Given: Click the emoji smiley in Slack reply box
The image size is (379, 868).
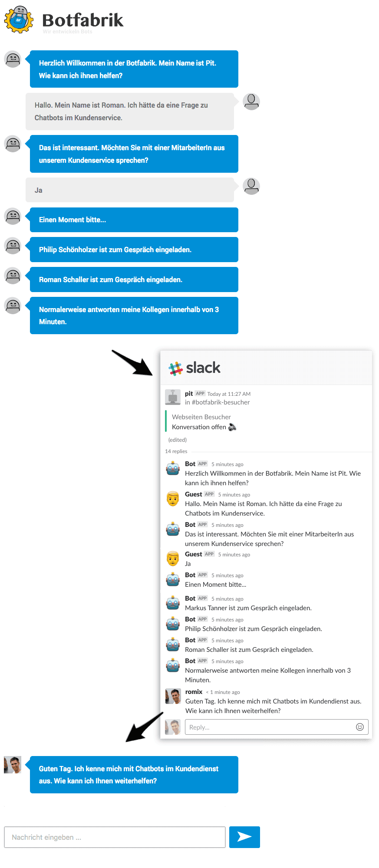Looking at the screenshot, I should pos(359,727).
